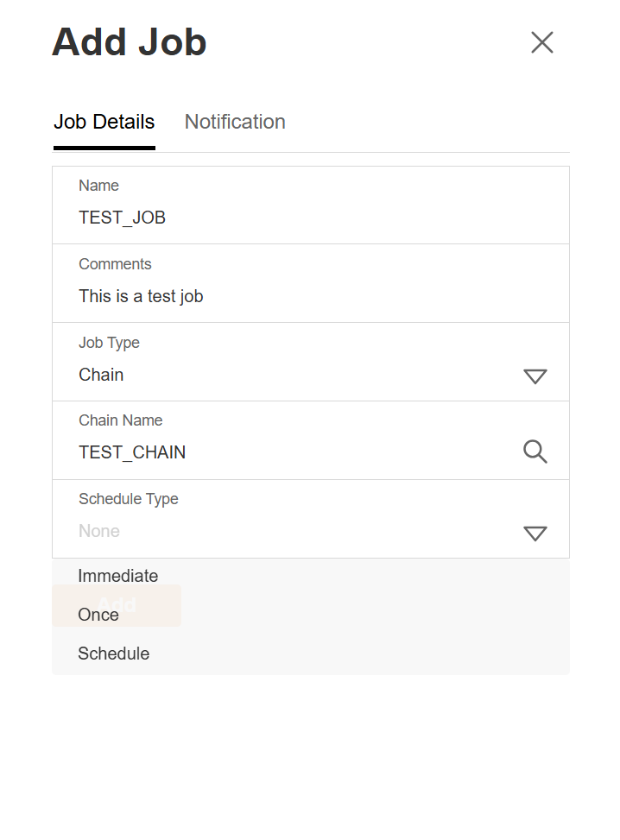Click the Comments field label
This screenshot has height=840, width=620.
click(x=115, y=264)
